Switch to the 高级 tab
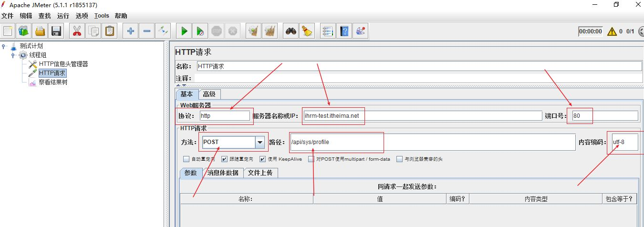644x227 pixels. point(209,94)
